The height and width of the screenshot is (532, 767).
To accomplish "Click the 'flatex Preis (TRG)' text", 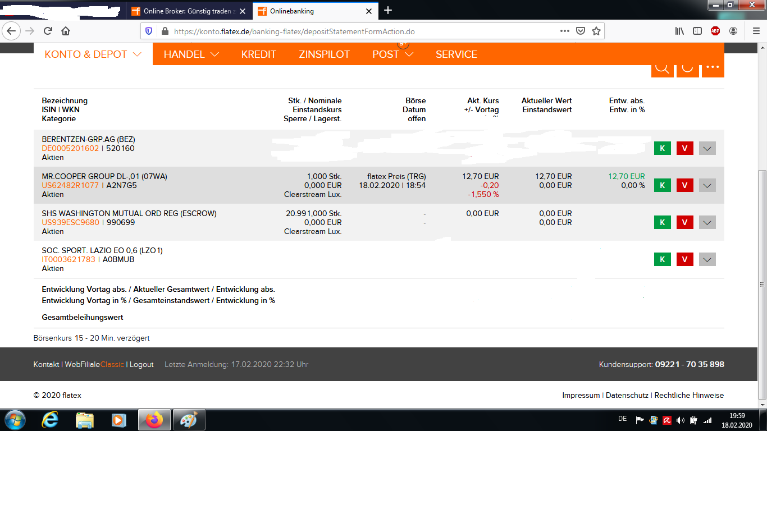I will coord(396,176).
